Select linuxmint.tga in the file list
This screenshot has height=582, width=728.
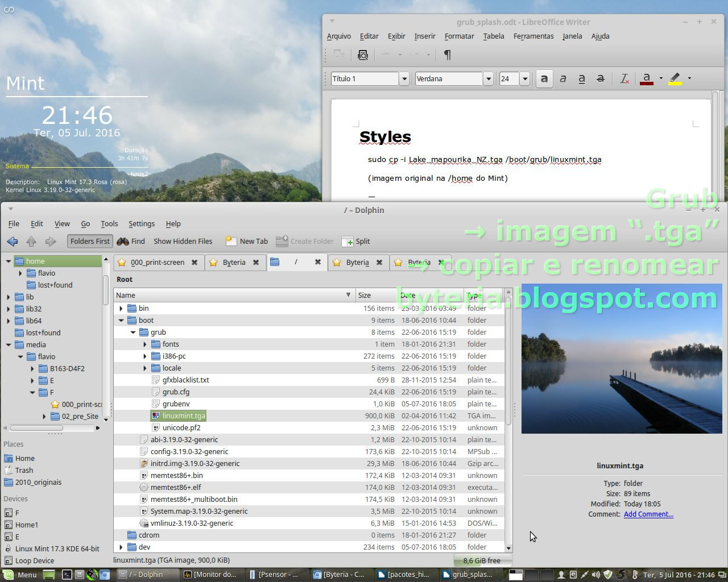(x=184, y=415)
